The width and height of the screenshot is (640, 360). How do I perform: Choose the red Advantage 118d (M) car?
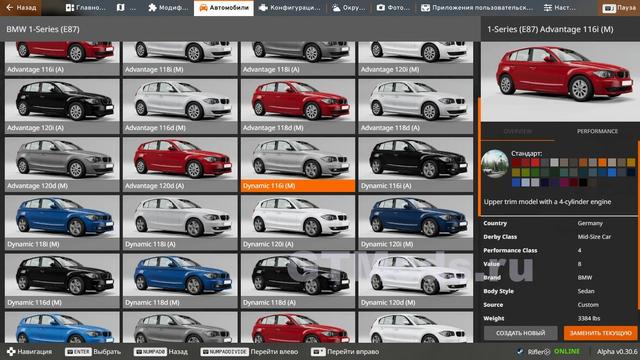tap(298, 106)
